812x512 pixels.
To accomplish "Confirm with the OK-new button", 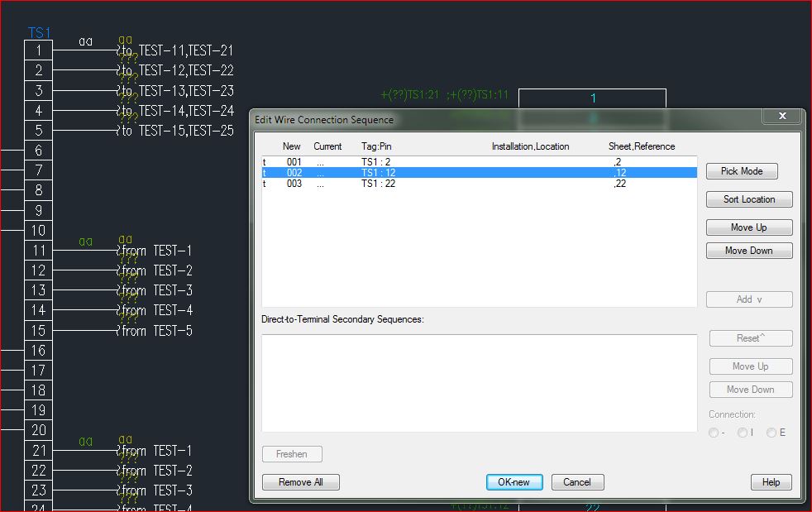I will (514, 482).
